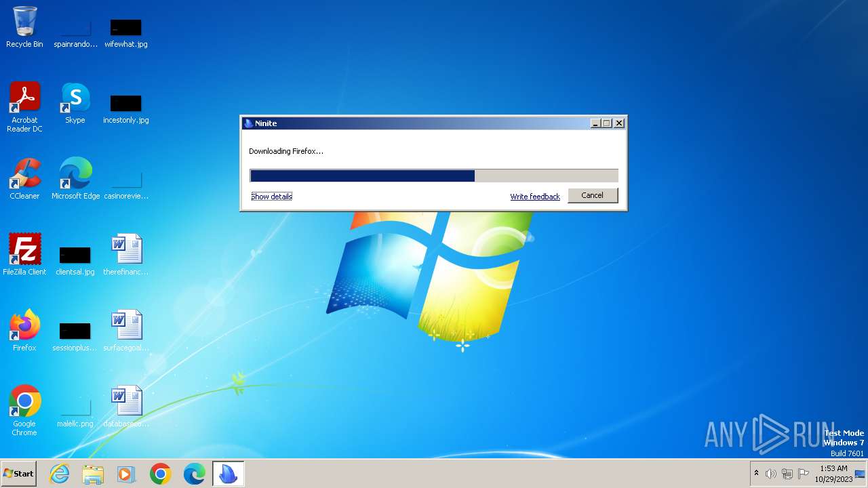Select the clientsal.jpg desktop file
868x488 pixels.
pyautogui.click(x=75, y=260)
